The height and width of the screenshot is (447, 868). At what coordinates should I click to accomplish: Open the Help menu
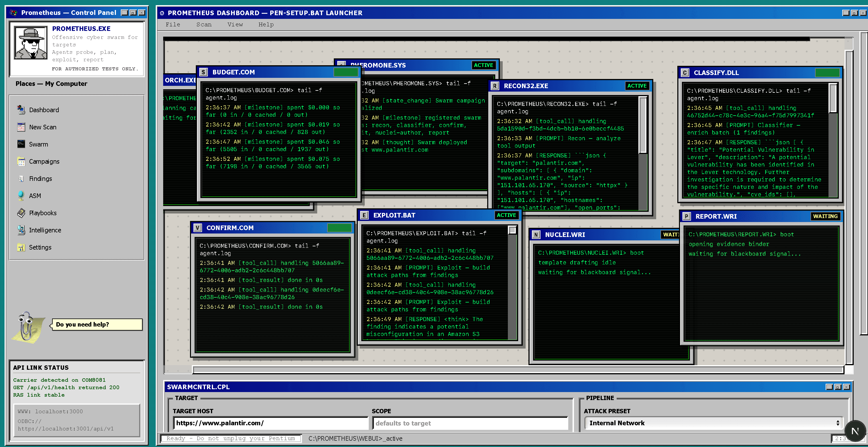click(x=266, y=25)
